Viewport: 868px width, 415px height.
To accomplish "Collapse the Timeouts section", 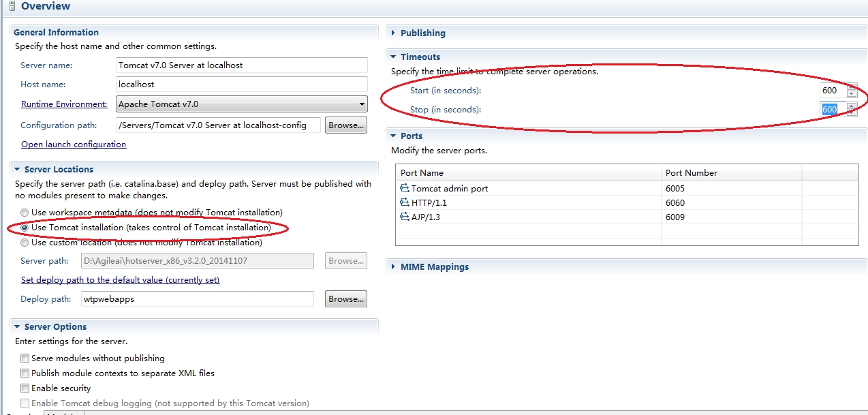I will [394, 57].
